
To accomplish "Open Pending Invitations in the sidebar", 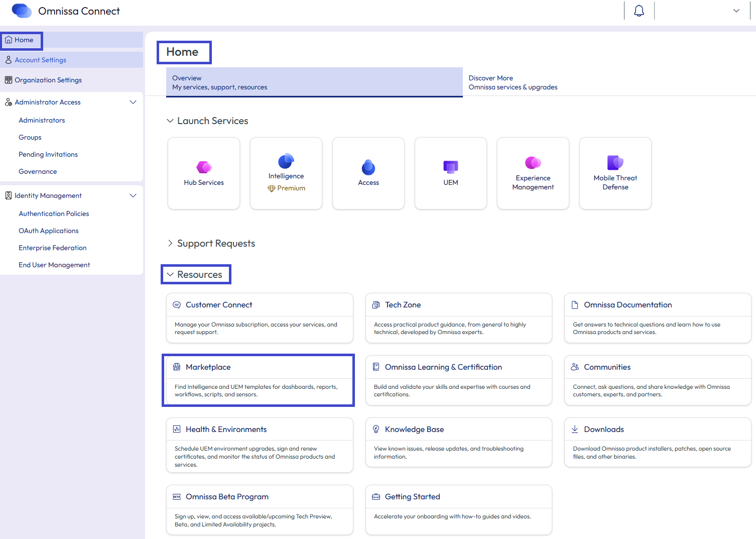I will [48, 154].
